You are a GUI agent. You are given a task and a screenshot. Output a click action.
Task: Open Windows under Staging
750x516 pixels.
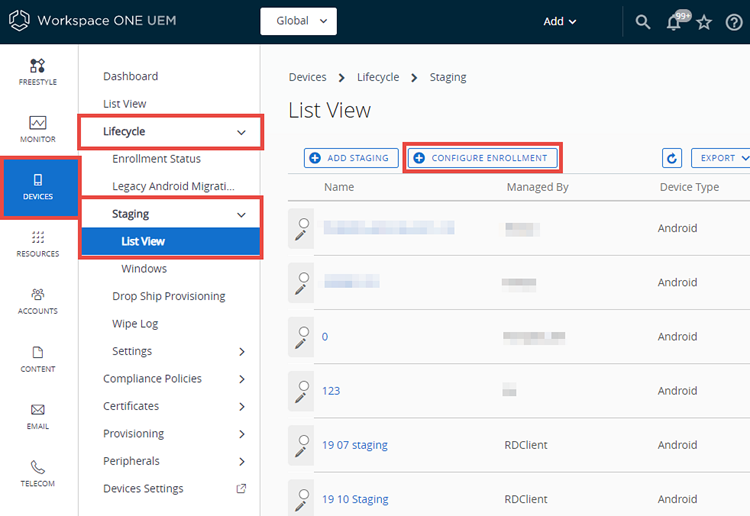[x=144, y=268]
